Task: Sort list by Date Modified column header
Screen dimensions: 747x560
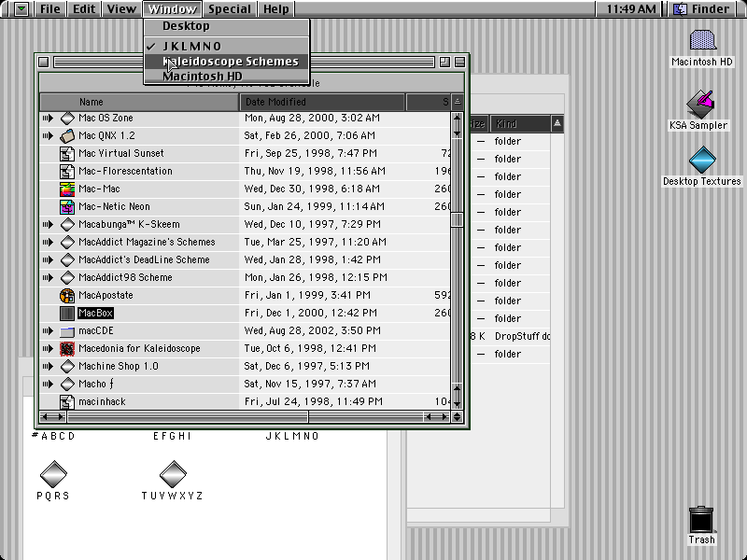Action: tap(322, 102)
